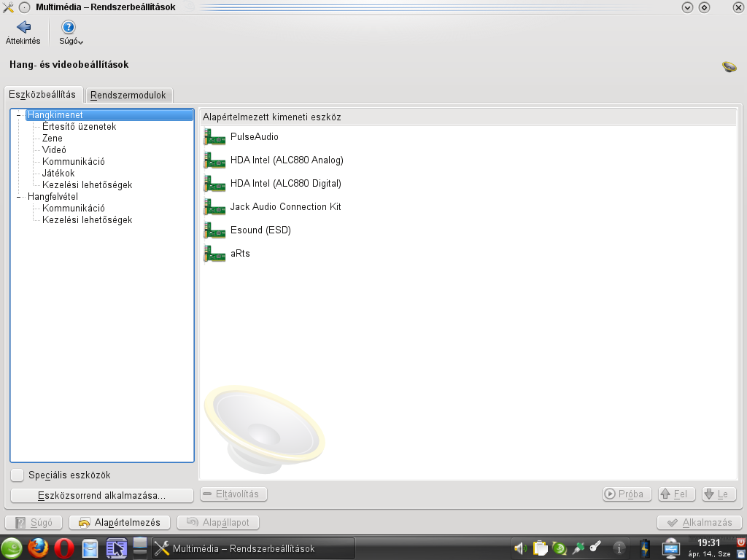Select Kezelési lehetőségek under Hangkimenet
747x560 pixels.
point(88,184)
